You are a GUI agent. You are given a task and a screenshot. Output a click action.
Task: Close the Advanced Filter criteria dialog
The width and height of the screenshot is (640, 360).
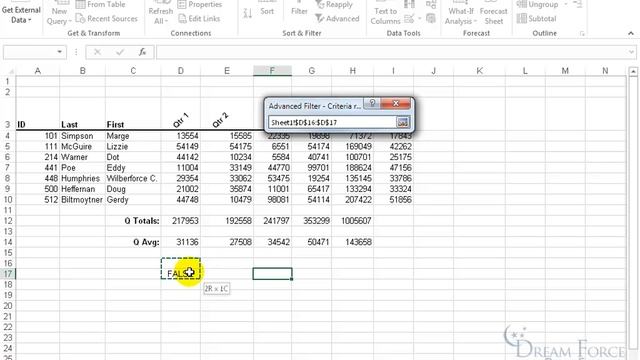click(x=396, y=103)
